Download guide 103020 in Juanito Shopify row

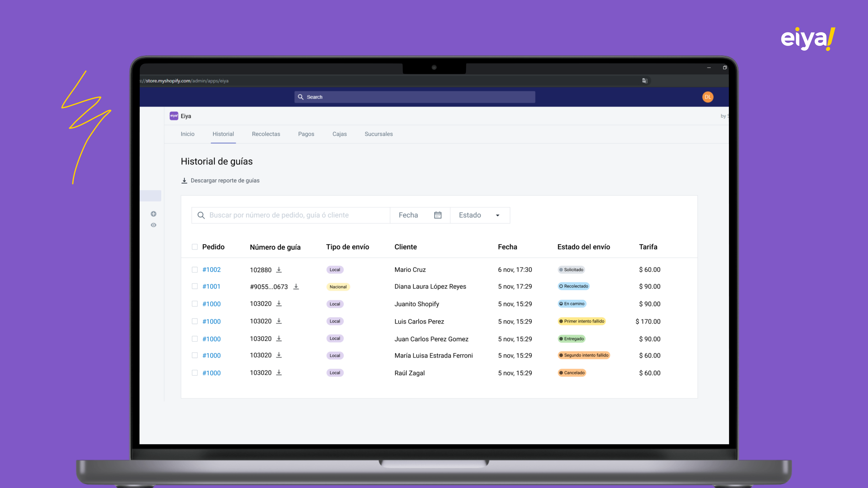(279, 303)
